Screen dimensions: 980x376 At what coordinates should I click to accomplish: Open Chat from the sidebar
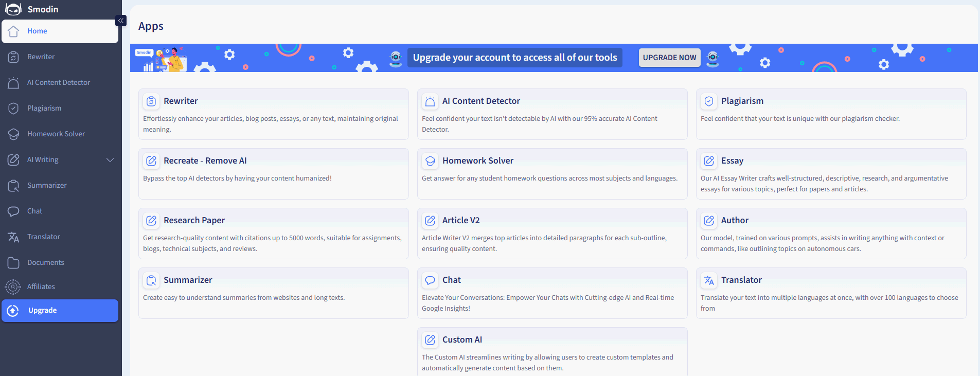pyautogui.click(x=60, y=211)
